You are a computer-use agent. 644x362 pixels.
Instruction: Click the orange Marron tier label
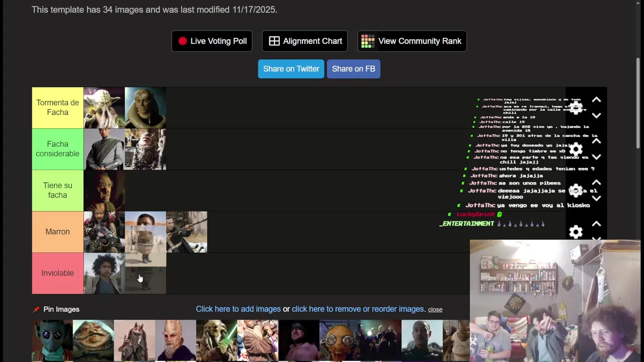click(58, 232)
